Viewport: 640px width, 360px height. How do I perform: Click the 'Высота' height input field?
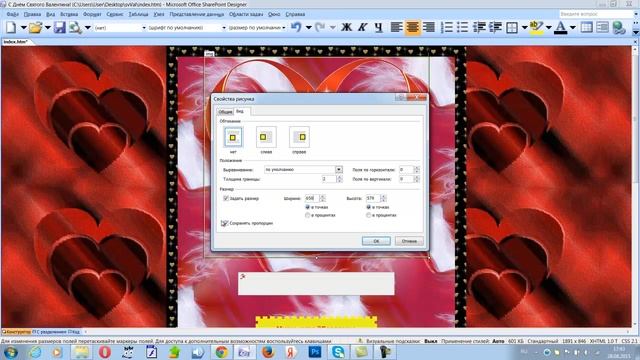tap(373, 198)
